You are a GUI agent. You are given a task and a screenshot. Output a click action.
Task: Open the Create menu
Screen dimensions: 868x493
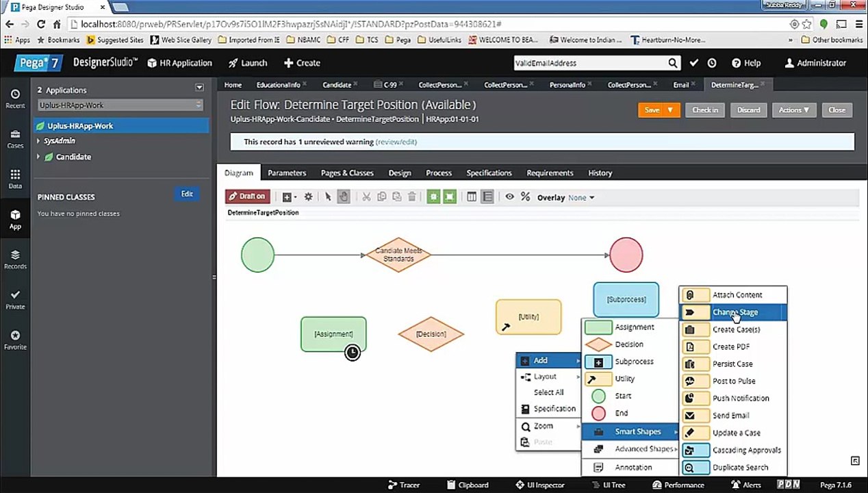click(302, 63)
